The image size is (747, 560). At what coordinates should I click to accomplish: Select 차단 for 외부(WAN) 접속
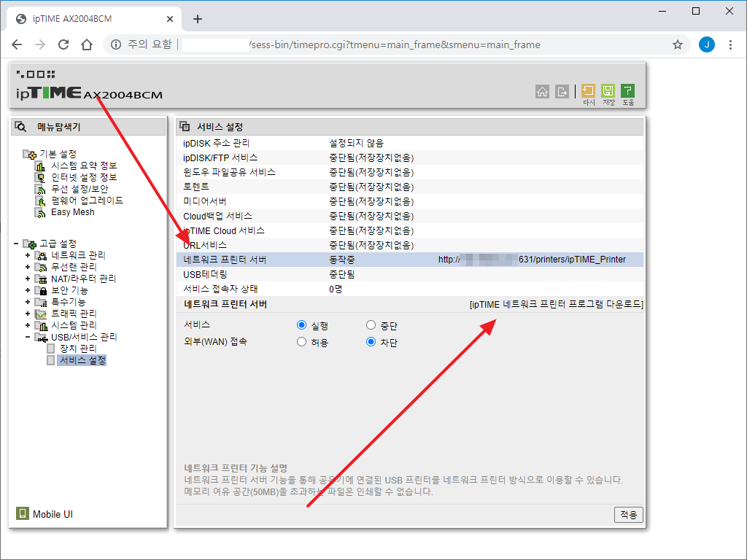[371, 341]
